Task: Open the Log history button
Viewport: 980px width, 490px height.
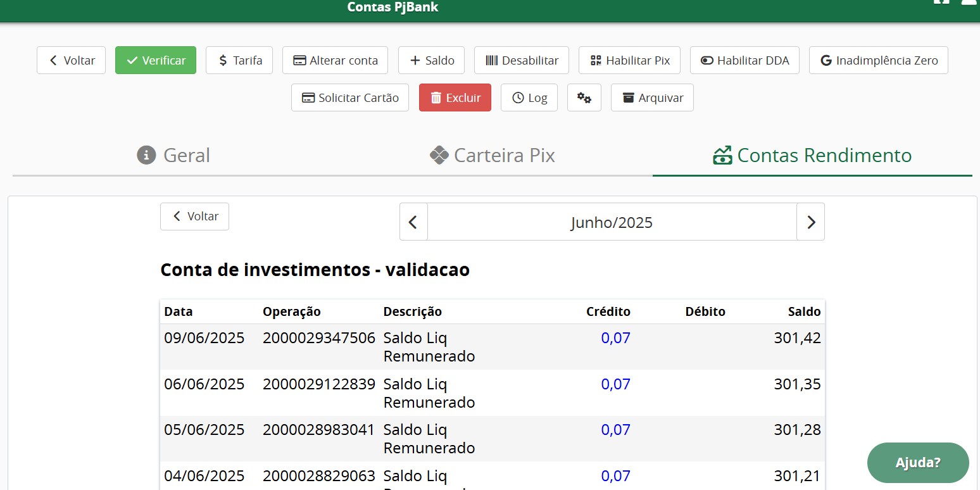Action: coord(529,98)
